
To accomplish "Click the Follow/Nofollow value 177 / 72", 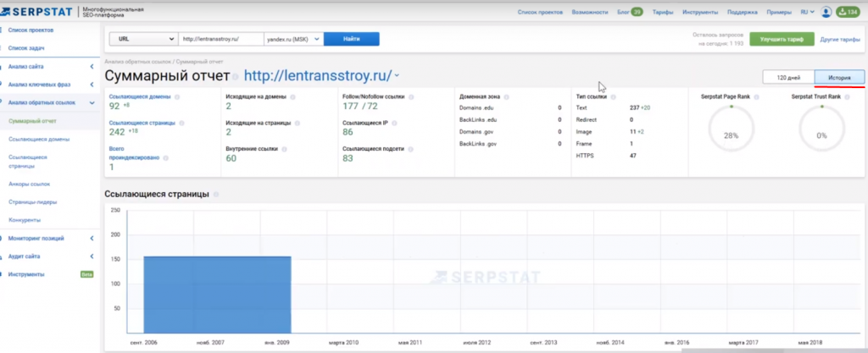I will [x=359, y=106].
